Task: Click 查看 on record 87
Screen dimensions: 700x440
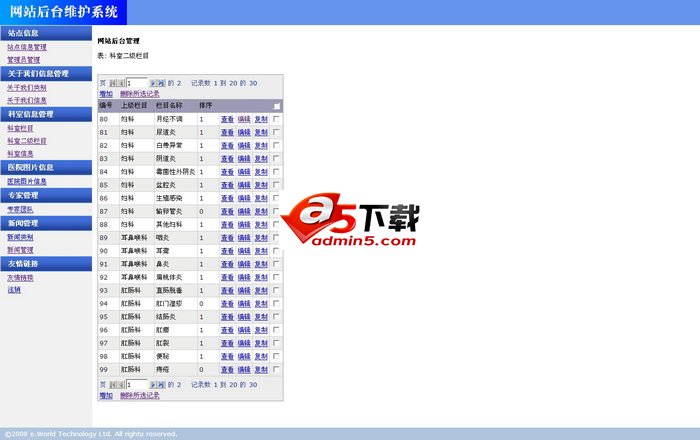Action: point(227,212)
